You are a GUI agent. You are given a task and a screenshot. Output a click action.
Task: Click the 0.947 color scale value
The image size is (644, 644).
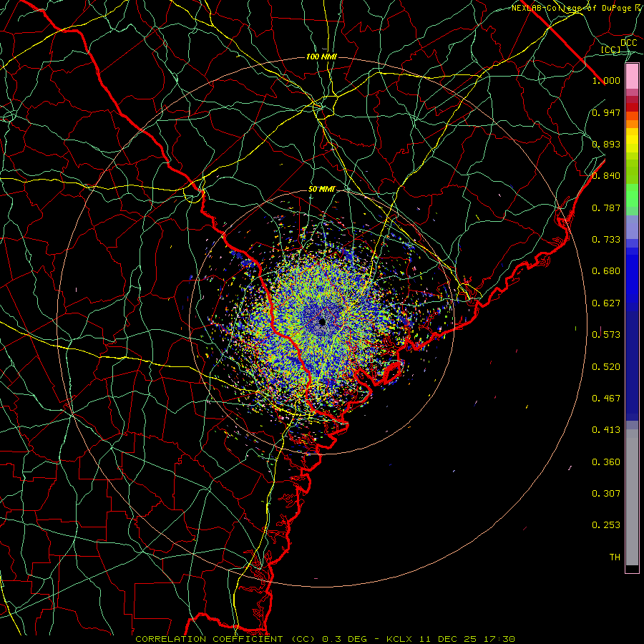click(606, 112)
